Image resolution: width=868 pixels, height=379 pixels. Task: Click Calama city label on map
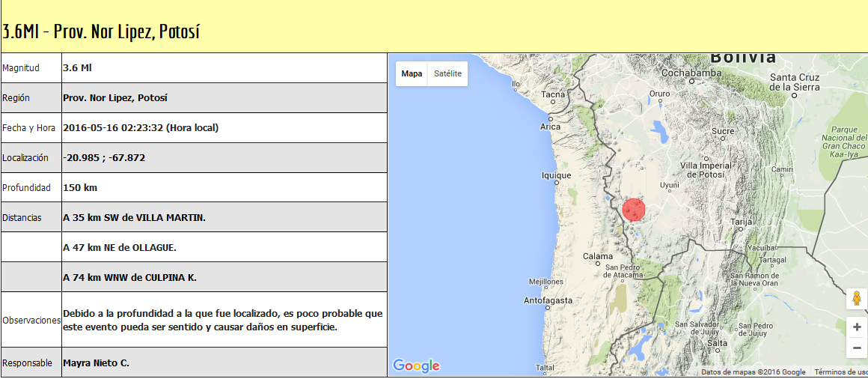pos(598,257)
